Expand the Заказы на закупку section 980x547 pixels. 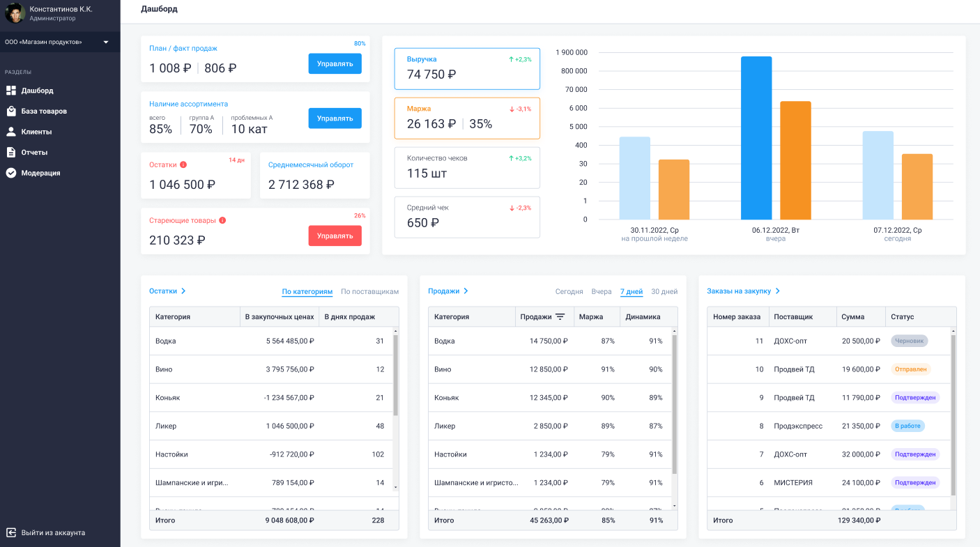(743, 291)
